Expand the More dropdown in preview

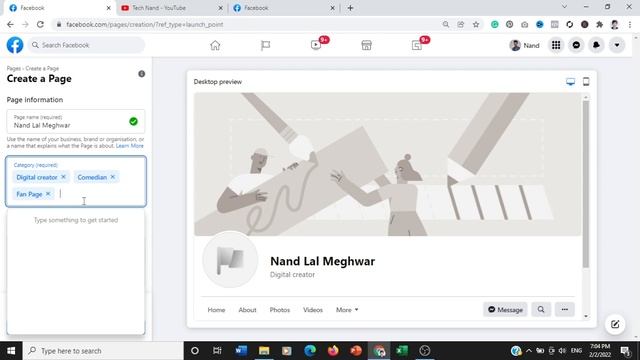click(347, 310)
